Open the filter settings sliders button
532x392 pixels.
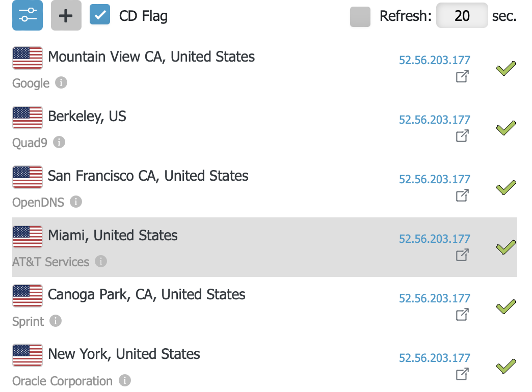(28, 15)
